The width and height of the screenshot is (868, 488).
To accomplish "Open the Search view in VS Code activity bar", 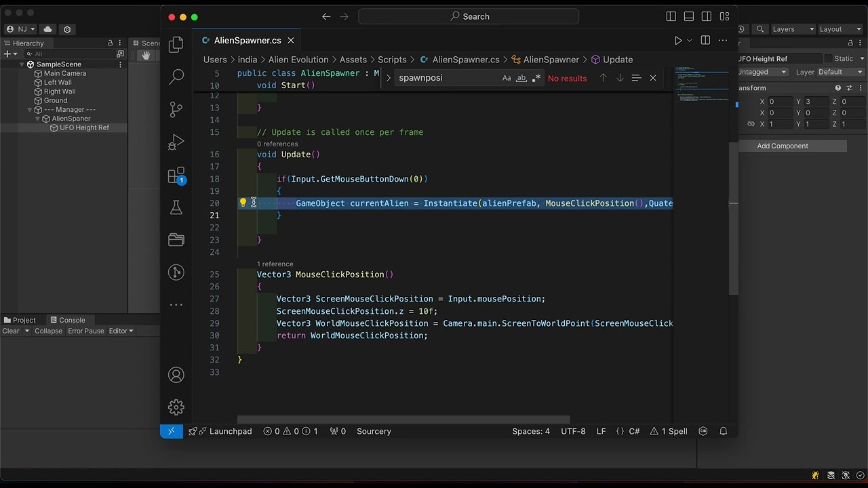I will (176, 77).
